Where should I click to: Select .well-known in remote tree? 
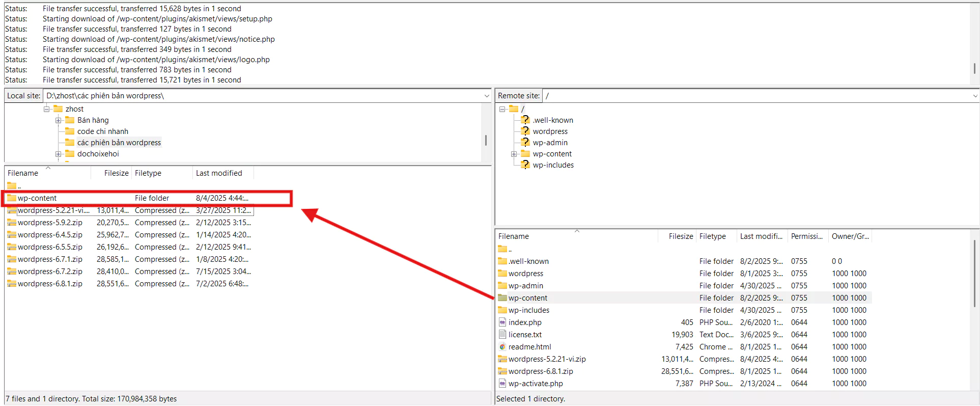pyautogui.click(x=553, y=120)
